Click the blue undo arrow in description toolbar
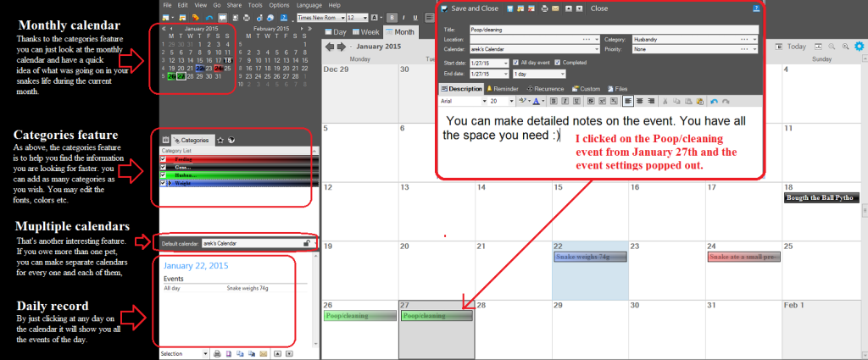This screenshot has width=868, height=360. [714, 101]
